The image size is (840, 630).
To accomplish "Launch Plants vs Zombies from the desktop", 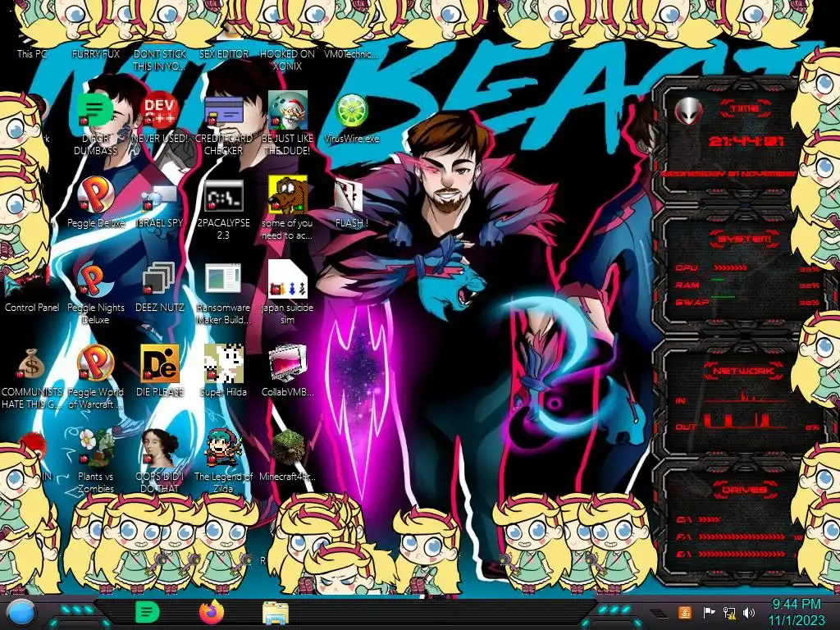I will (95, 448).
